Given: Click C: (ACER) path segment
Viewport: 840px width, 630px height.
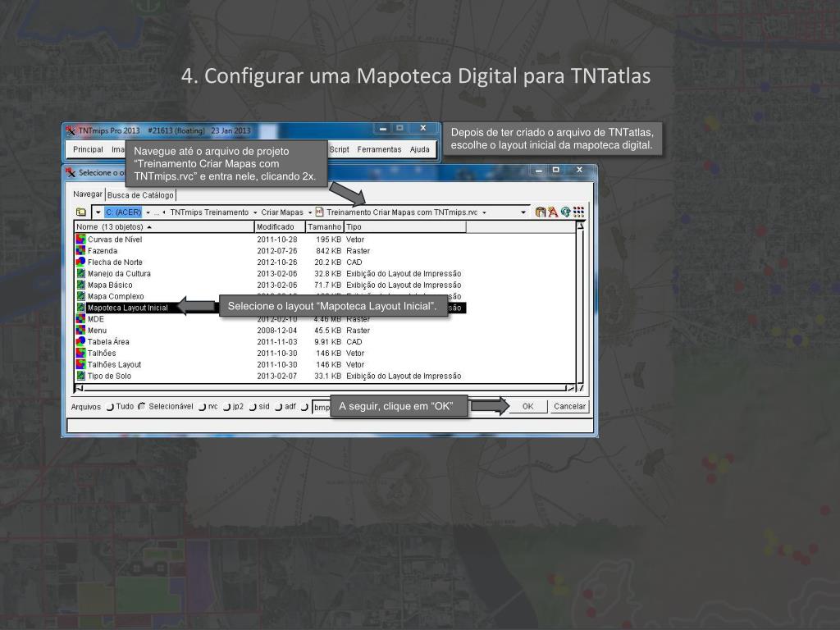Looking at the screenshot, I should [124, 212].
